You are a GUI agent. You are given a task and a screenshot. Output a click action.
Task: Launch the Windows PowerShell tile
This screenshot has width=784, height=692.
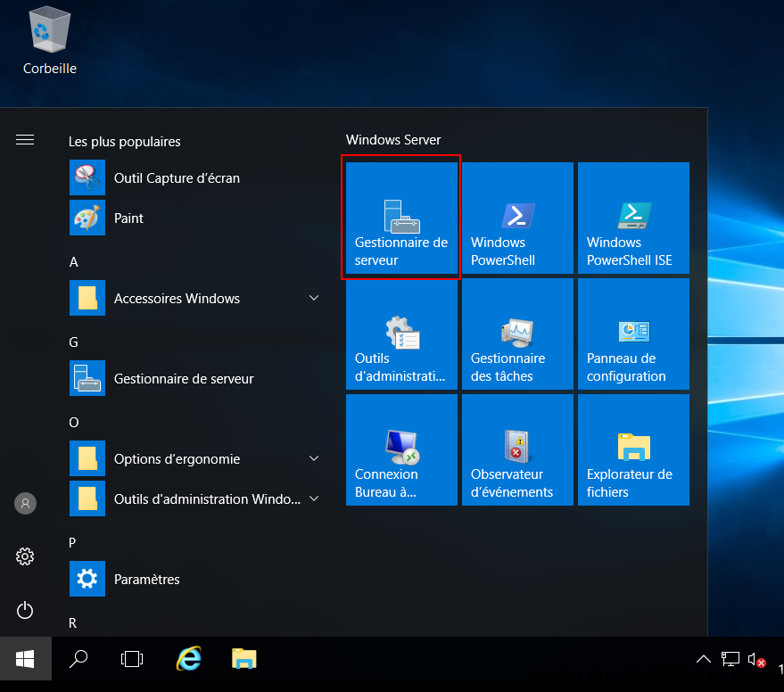[517, 218]
